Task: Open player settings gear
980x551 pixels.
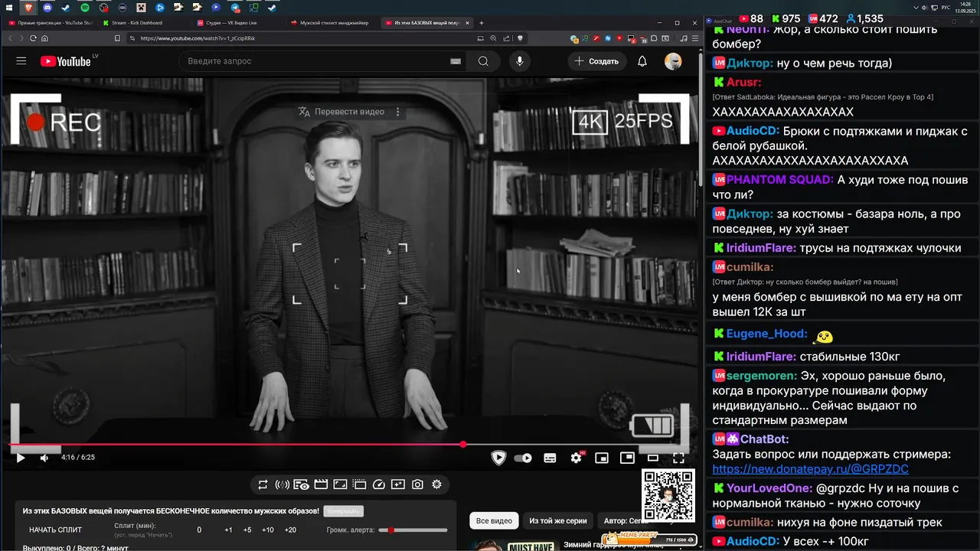Action: pos(577,458)
